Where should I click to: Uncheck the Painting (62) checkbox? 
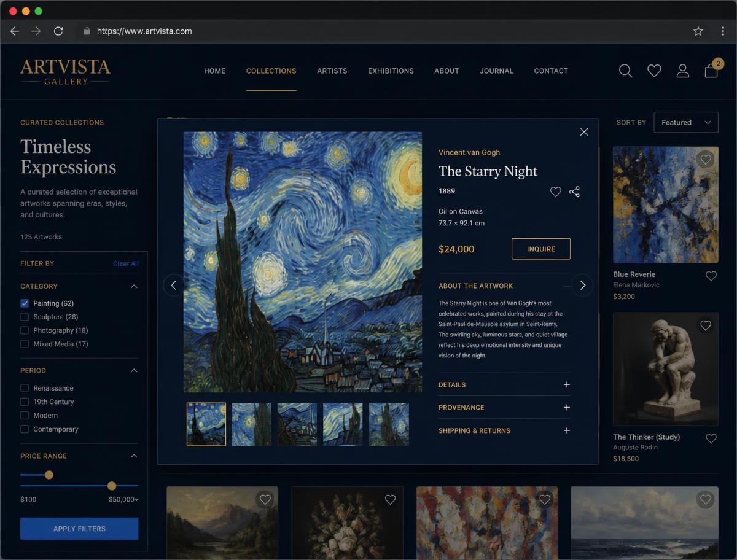point(25,303)
